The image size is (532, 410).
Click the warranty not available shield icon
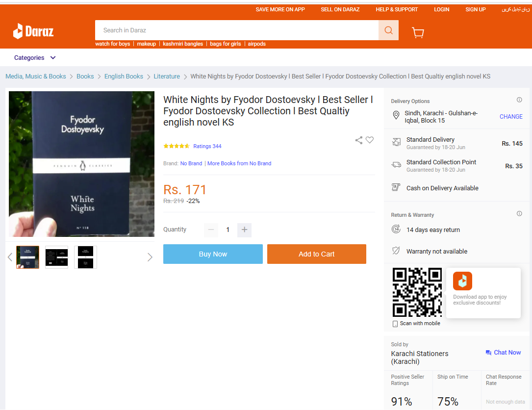396,251
